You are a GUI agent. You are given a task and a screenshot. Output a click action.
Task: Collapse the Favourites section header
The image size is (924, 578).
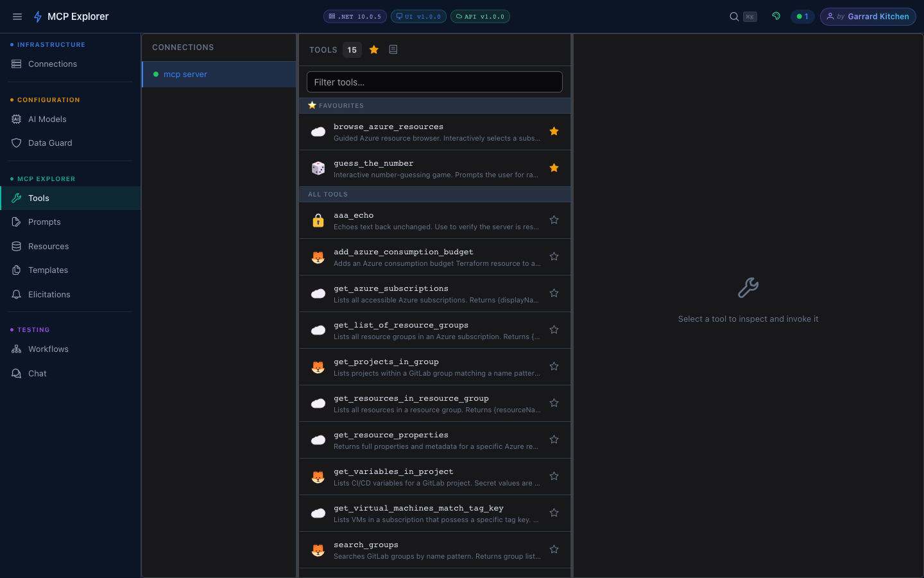[x=434, y=105]
